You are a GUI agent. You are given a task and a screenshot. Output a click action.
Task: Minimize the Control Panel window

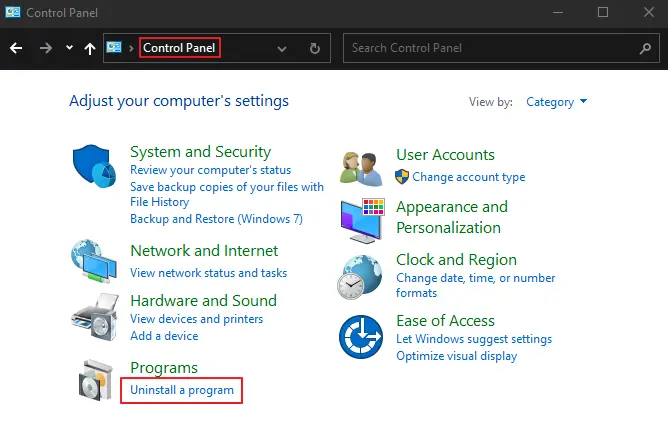[558, 12]
